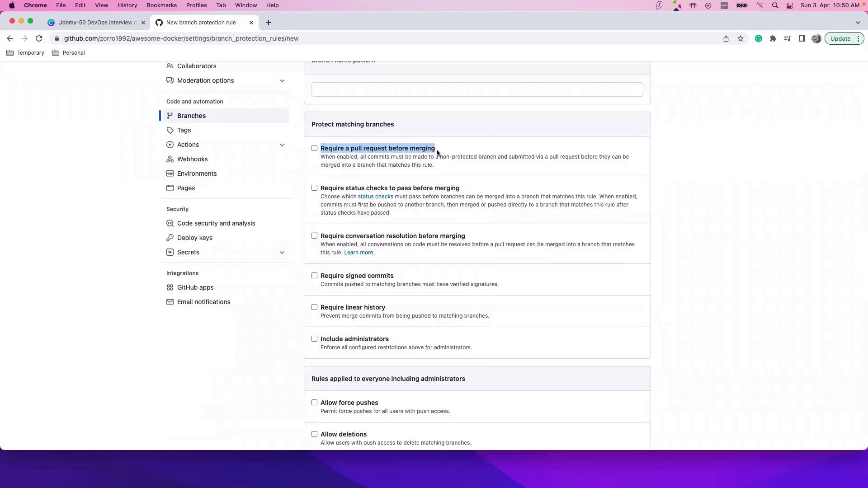Expand the Actions settings submenu
The width and height of the screenshot is (868, 488).
coord(282,145)
